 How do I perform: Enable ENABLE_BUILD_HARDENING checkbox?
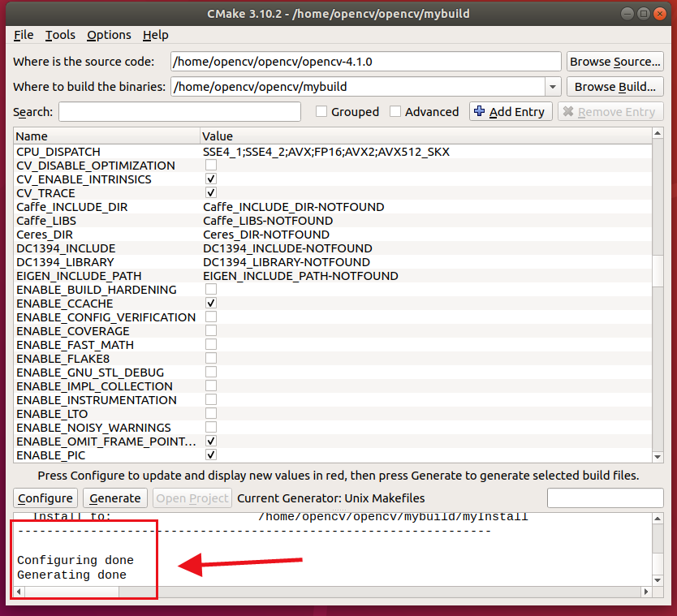point(211,289)
